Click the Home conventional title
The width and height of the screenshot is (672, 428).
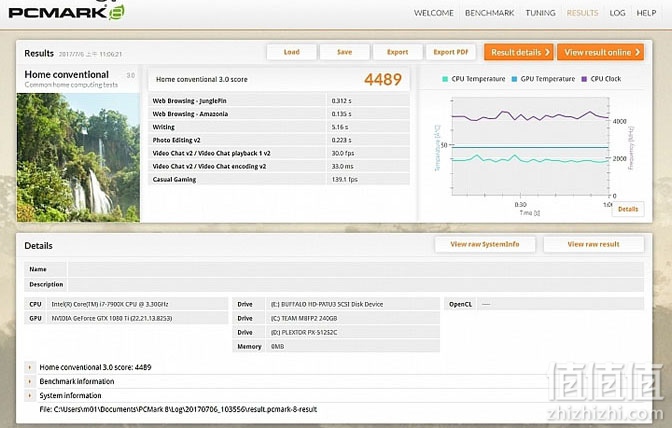click(x=66, y=75)
